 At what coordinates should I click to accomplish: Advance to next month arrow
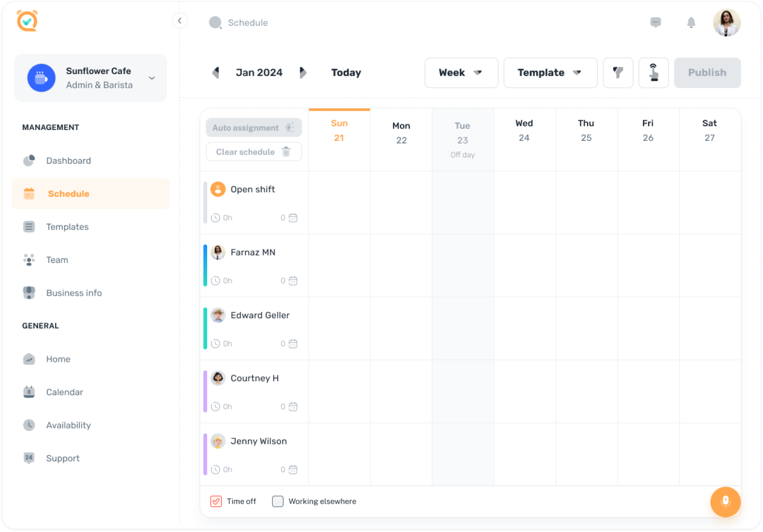point(302,73)
